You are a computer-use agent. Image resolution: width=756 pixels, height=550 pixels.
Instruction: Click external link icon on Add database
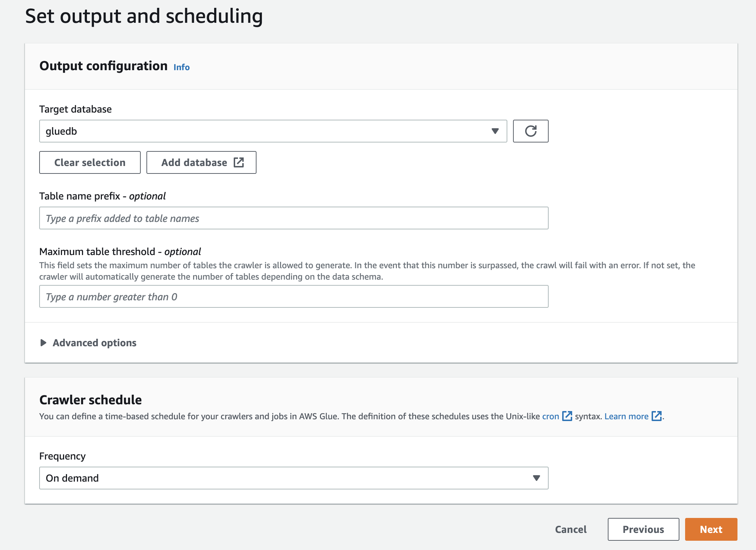coord(239,162)
